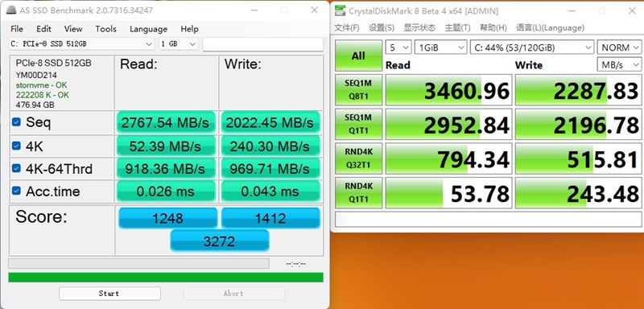This screenshot has width=644, height=309.
Task: Click the 4K read result 52.39 MB/s
Action: point(166,146)
